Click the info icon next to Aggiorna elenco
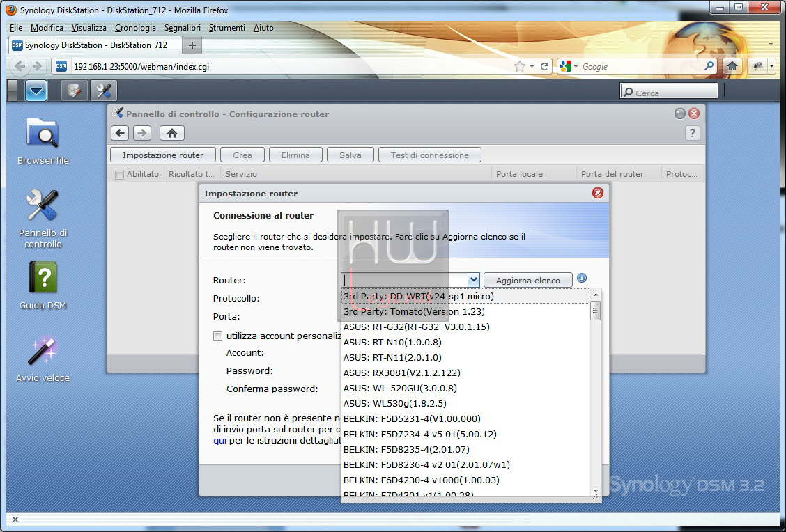 coord(581,278)
